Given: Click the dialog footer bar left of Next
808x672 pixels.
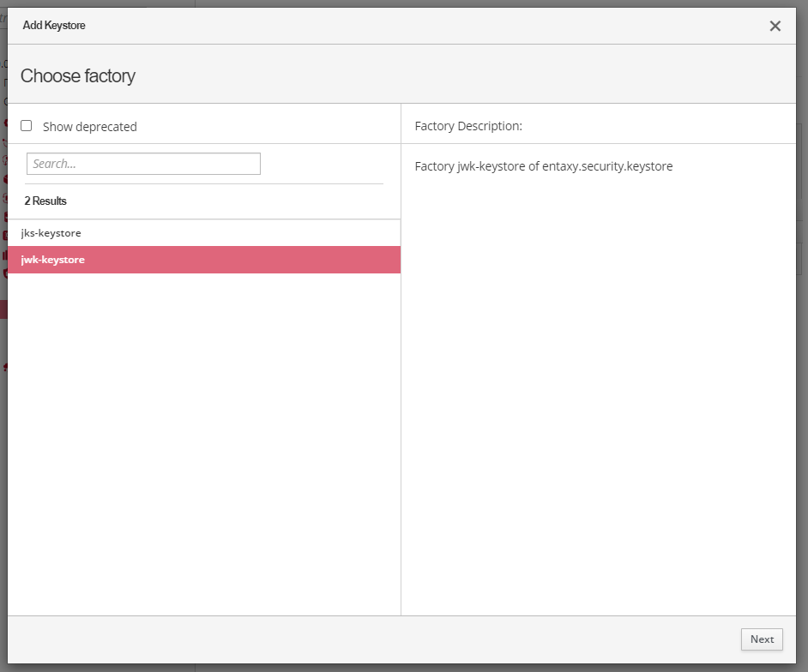Looking at the screenshot, I should [369, 639].
